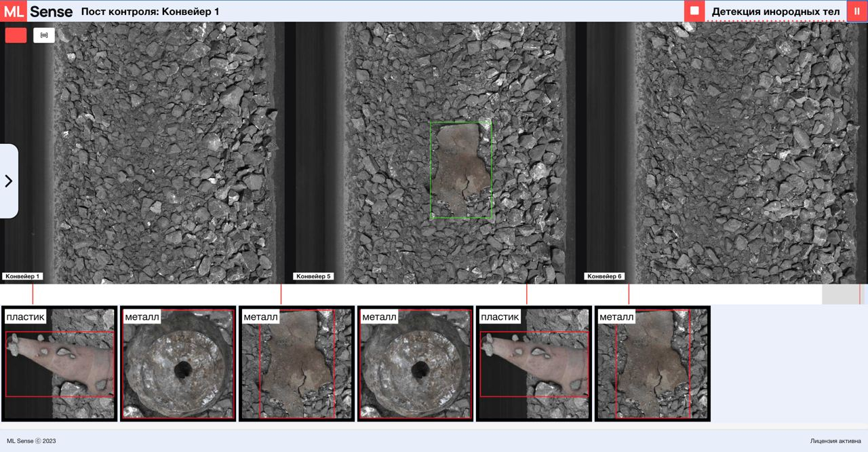Select the Конвейер 5 label
The width and height of the screenshot is (868, 452).
[x=314, y=276]
